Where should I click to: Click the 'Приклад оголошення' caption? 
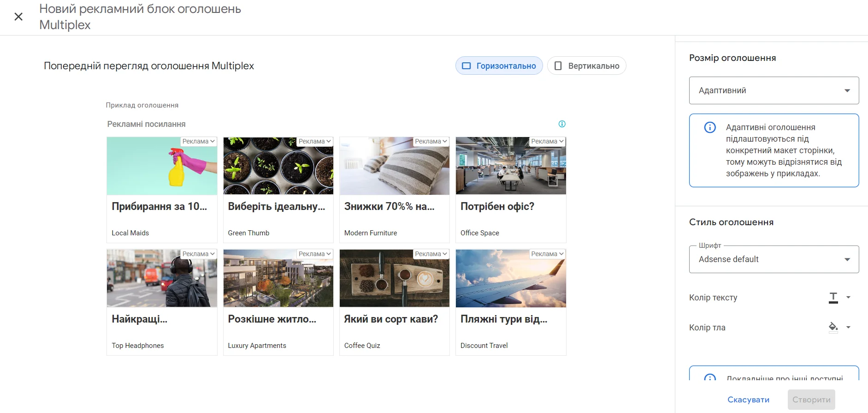[142, 105]
